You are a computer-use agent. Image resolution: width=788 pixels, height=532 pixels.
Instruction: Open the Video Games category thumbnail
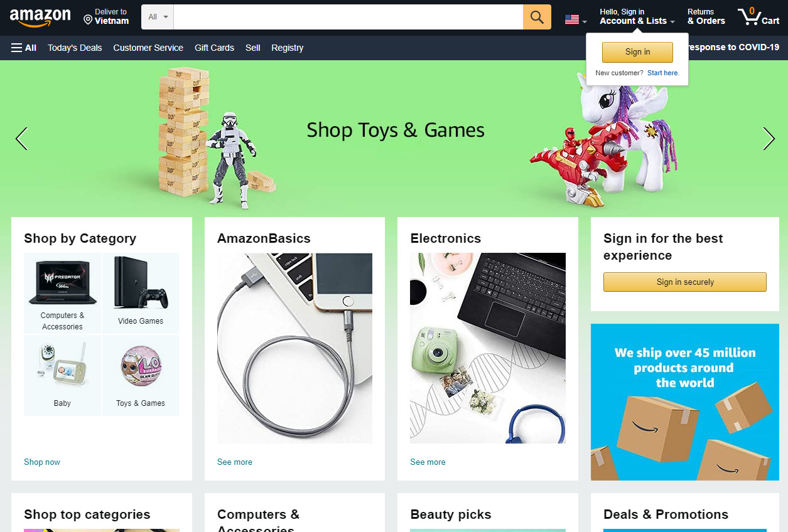[141, 293]
